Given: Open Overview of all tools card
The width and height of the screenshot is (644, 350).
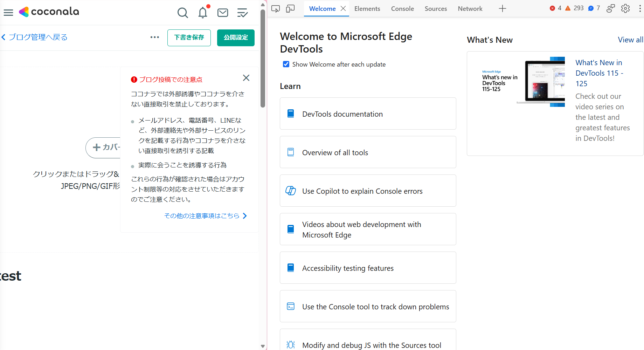Looking at the screenshot, I should tap(368, 152).
